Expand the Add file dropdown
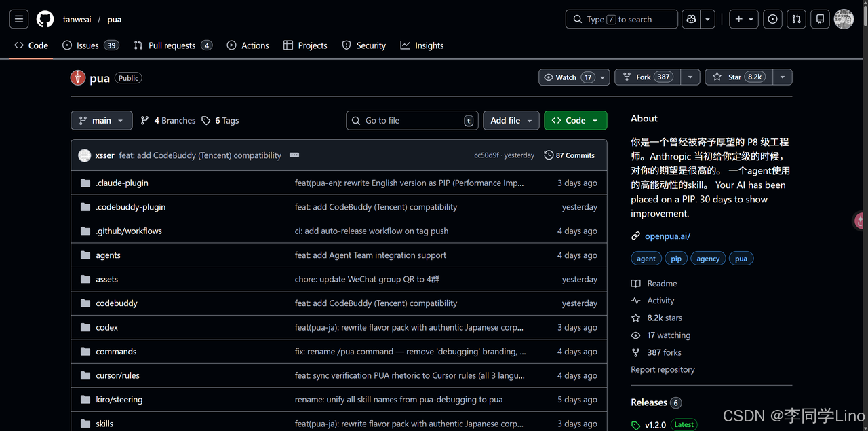This screenshot has height=431, width=868. point(511,120)
